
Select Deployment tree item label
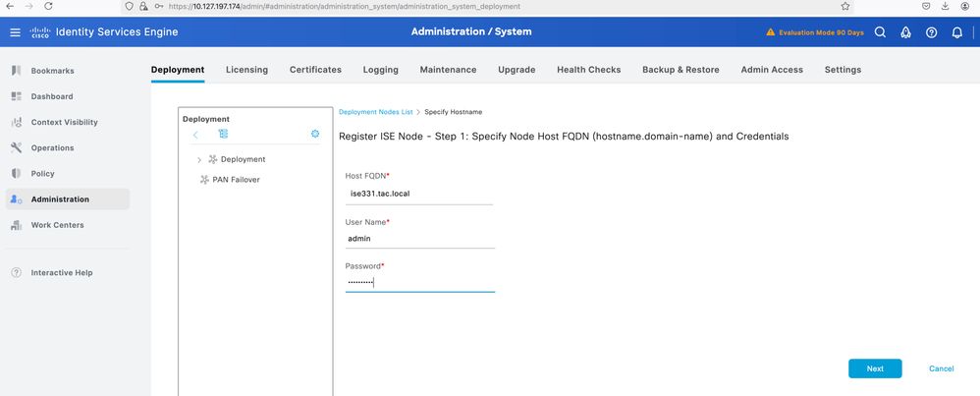244,159
